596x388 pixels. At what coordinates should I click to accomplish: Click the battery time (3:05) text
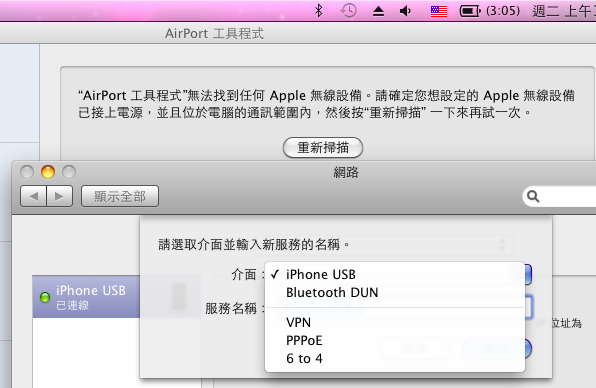[x=503, y=11]
